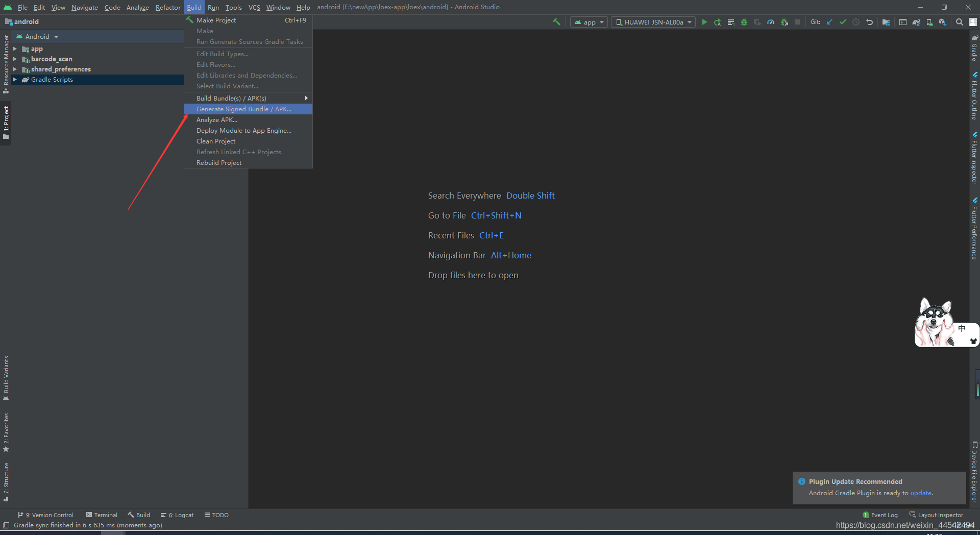Click Make Project in Build menu
Screen dimensions: 980x535
248,20
